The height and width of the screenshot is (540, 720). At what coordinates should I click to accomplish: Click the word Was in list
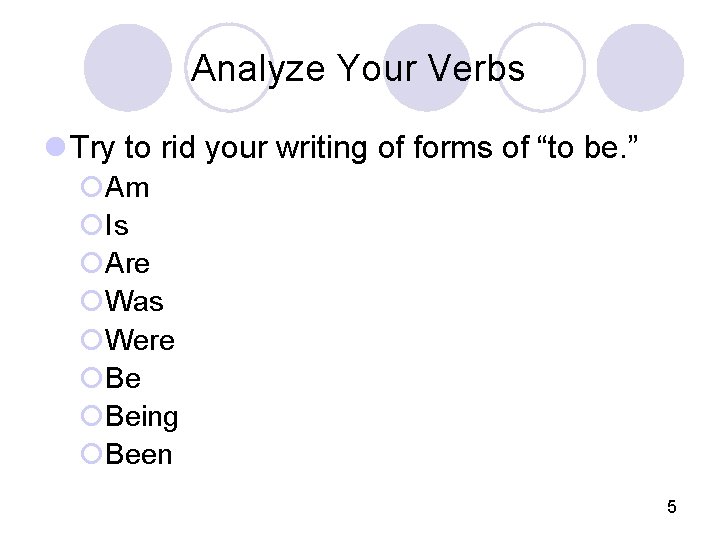tap(134, 302)
